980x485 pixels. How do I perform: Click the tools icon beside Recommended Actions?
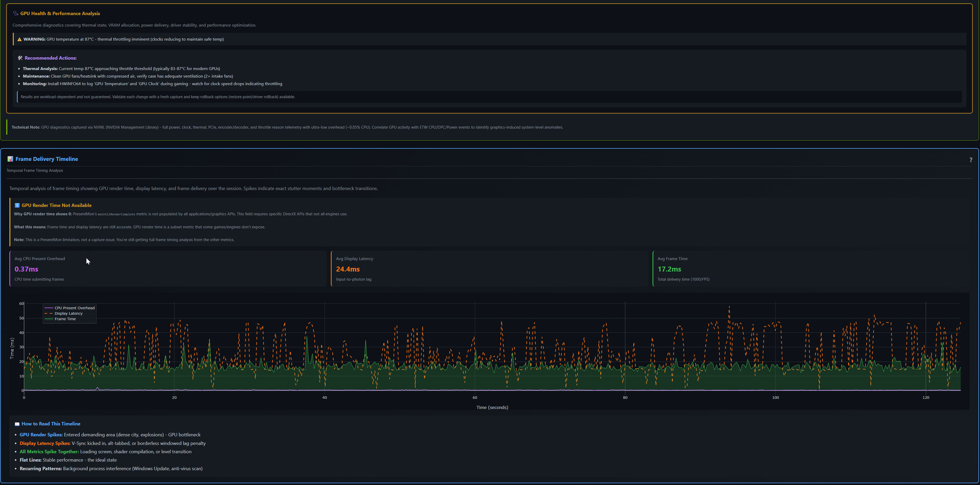click(x=20, y=58)
